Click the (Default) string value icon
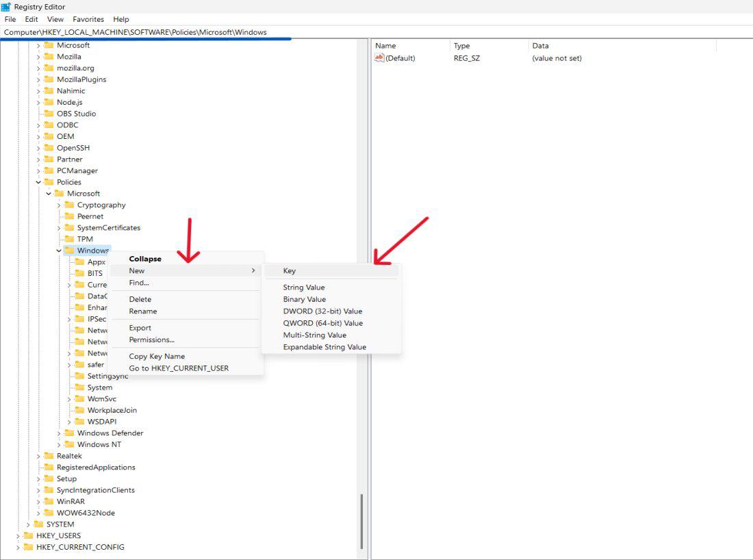The image size is (753, 560). point(379,58)
